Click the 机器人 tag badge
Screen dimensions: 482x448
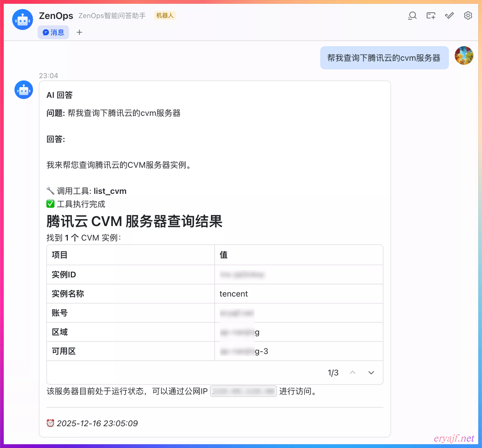click(165, 16)
